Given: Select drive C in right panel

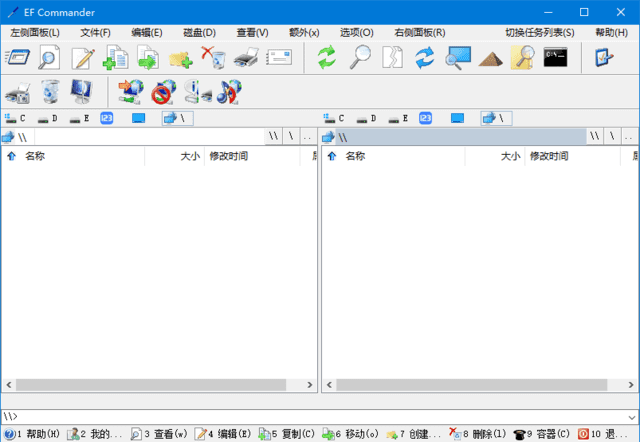Looking at the screenshot, I should pos(334,118).
